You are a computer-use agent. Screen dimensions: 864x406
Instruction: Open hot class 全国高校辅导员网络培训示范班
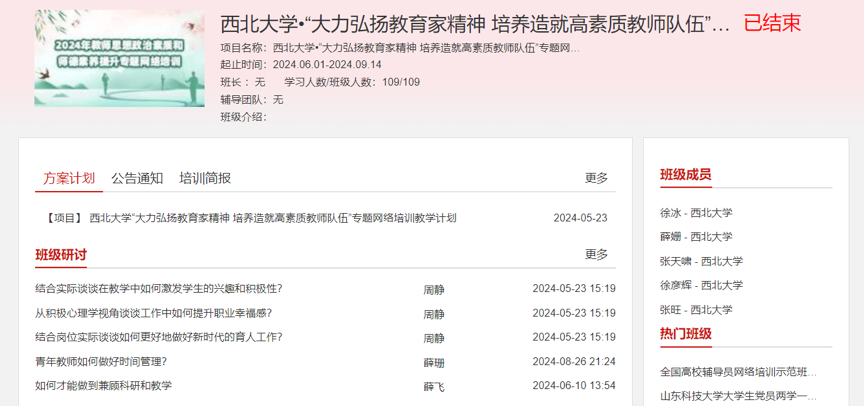[x=738, y=372]
